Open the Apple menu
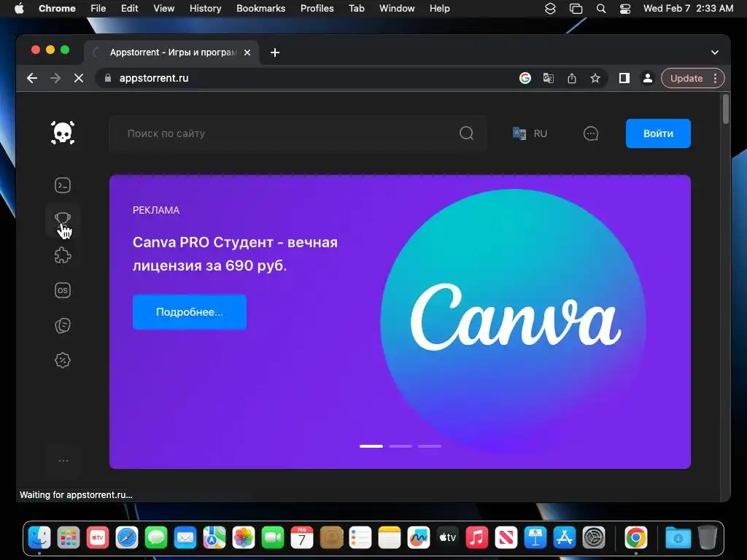Image resolution: width=747 pixels, height=560 pixels. (x=19, y=8)
